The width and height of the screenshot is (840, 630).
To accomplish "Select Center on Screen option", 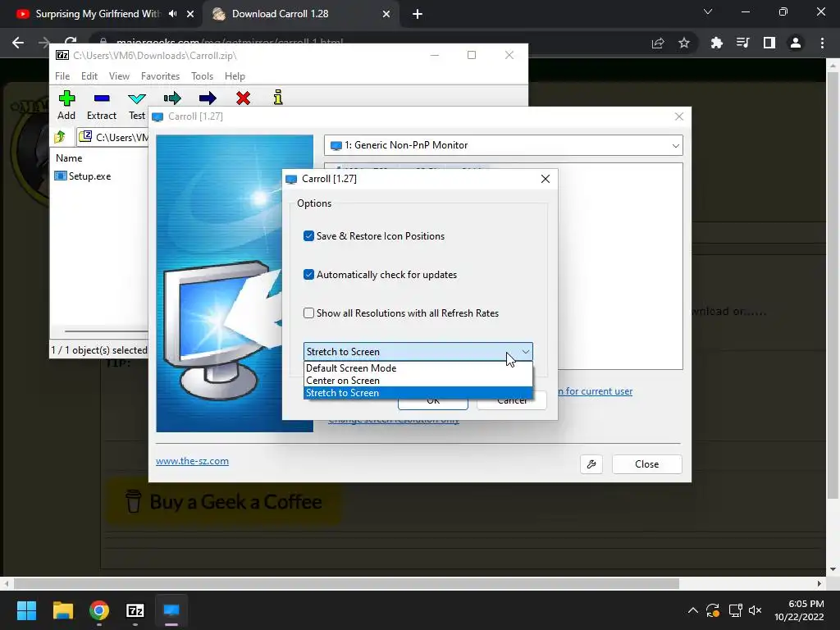I will pyautogui.click(x=418, y=381).
